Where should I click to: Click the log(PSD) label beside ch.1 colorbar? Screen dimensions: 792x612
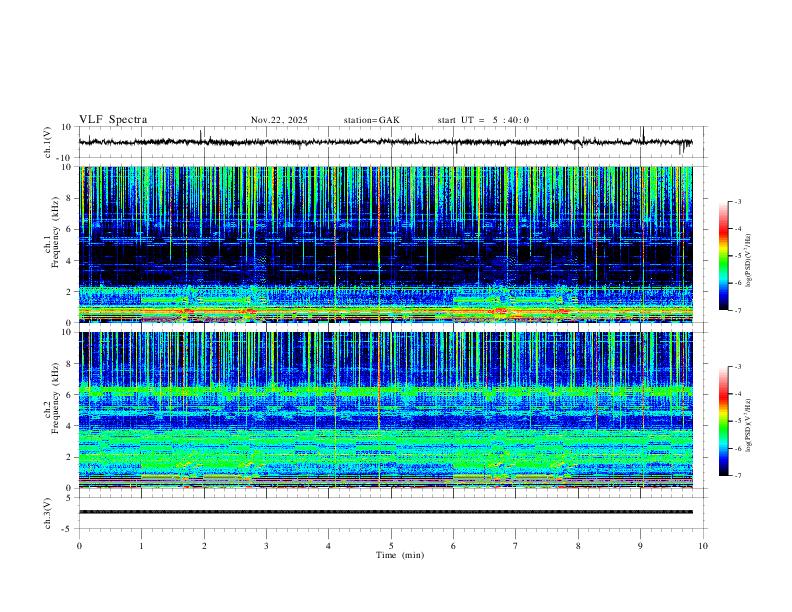[x=749, y=260]
